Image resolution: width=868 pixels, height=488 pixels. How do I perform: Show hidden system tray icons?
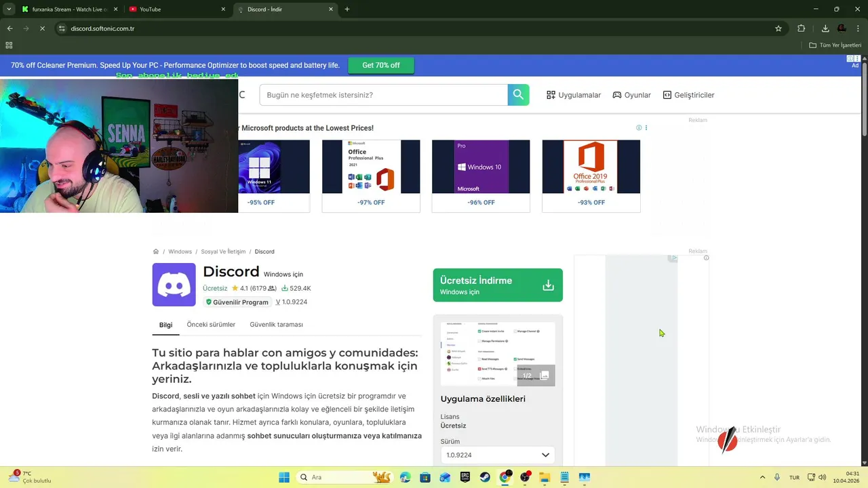click(x=762, y=477)
